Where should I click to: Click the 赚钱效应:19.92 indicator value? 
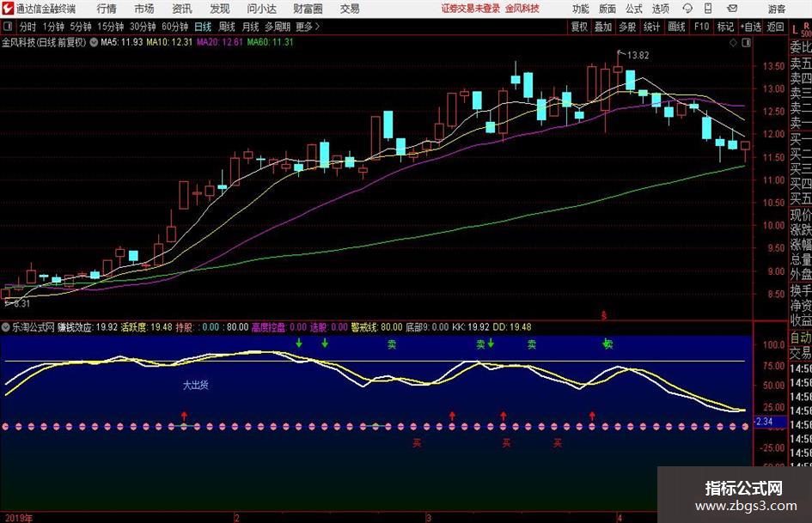pos(88,327)
